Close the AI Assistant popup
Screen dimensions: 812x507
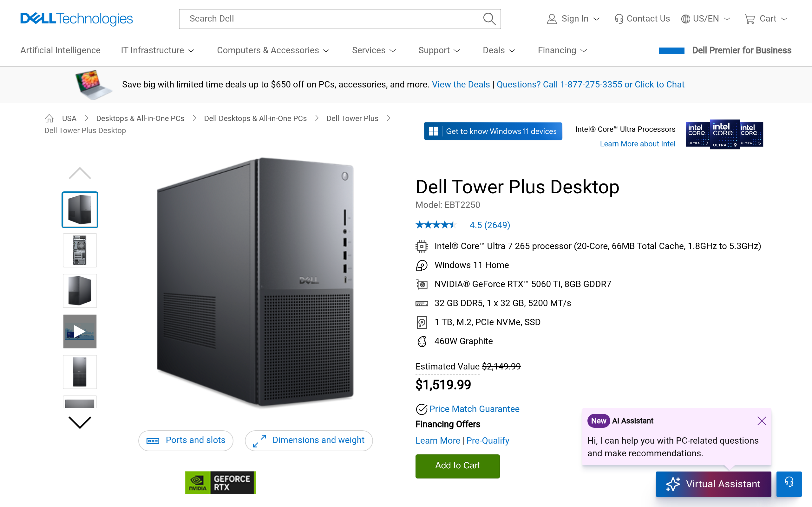(761, 421)
